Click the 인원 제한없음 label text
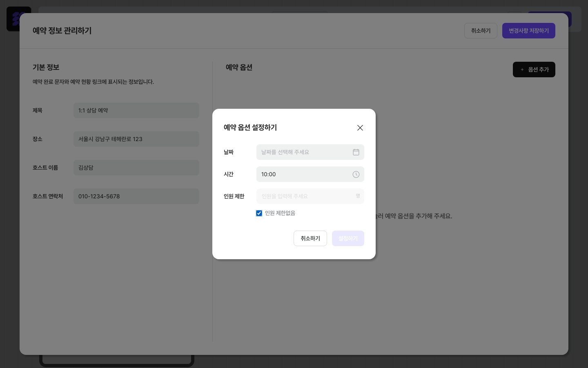Screen dimensions: 588x368 [280, 213]
